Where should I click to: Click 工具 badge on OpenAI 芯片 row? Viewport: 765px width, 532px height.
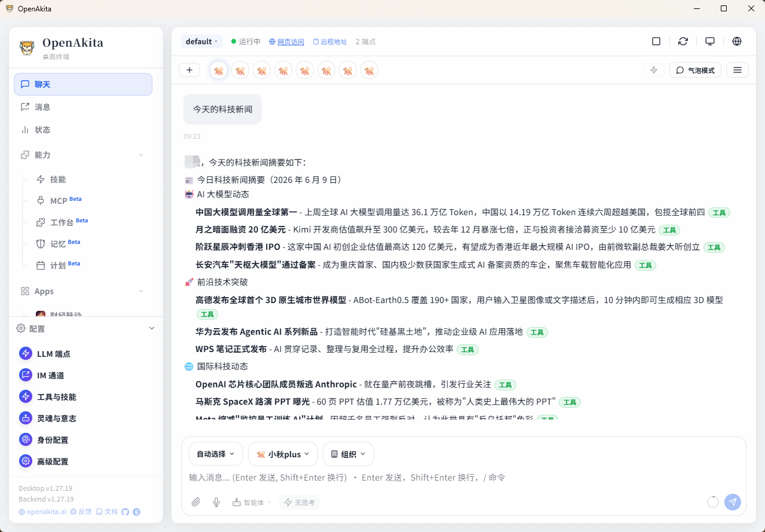coord(505,385)
